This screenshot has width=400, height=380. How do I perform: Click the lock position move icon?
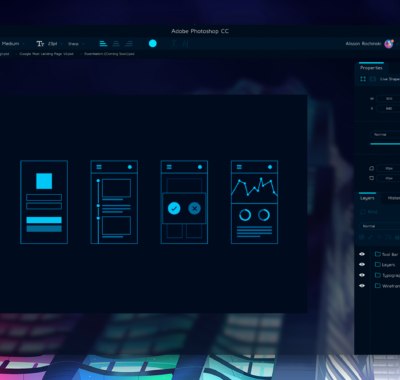(x=379, y=237)
